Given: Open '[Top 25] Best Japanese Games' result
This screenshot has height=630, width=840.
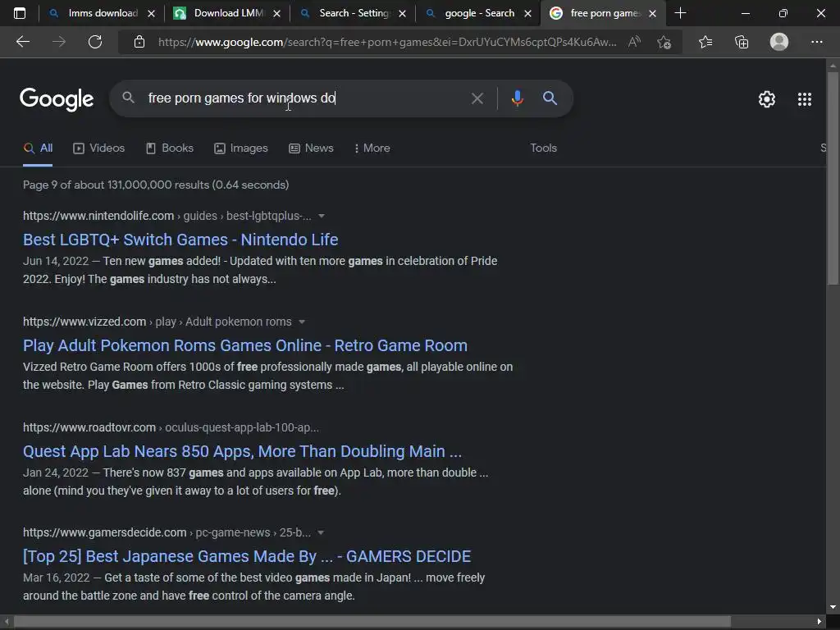Looking at the screenshot, I should pyautogui.click(x=246, y=557).
